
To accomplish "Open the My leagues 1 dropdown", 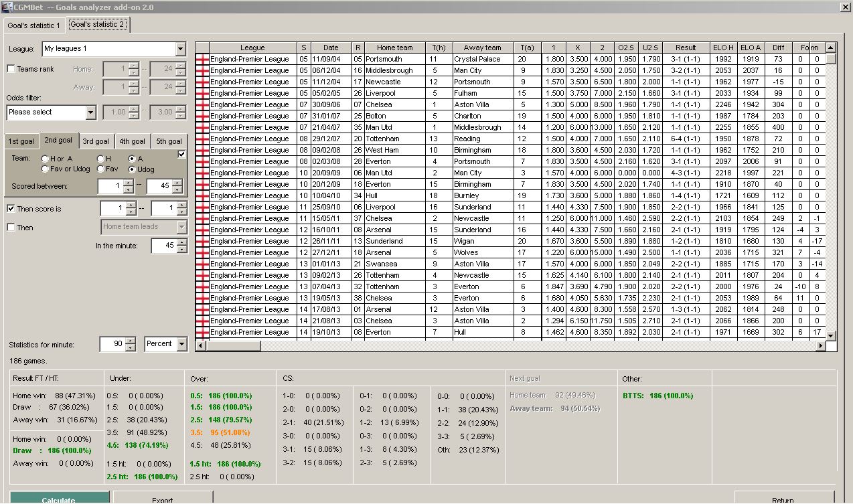I will click(x=179, y=50).
